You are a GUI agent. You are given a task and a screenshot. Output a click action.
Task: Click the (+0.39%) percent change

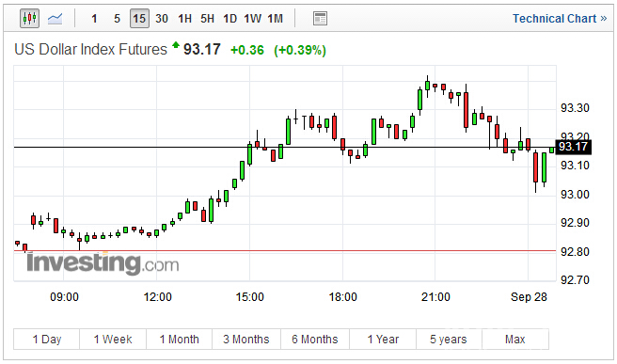pos(300,51)
